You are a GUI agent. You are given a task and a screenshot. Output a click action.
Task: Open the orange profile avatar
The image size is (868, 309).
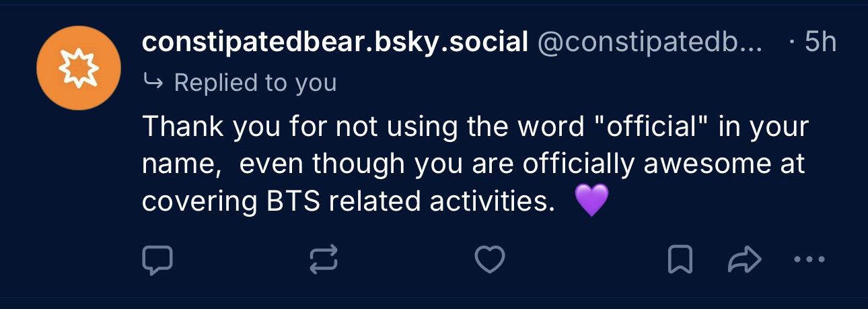pos(79,68)
